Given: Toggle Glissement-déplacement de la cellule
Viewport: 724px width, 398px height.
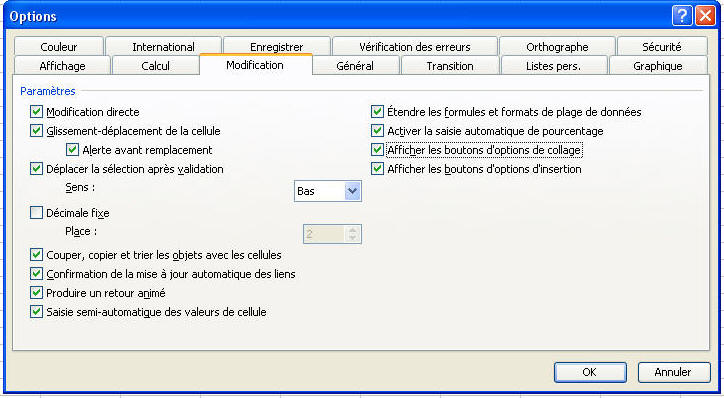Looking at the screenshot, I should click(x=36, y=131).
